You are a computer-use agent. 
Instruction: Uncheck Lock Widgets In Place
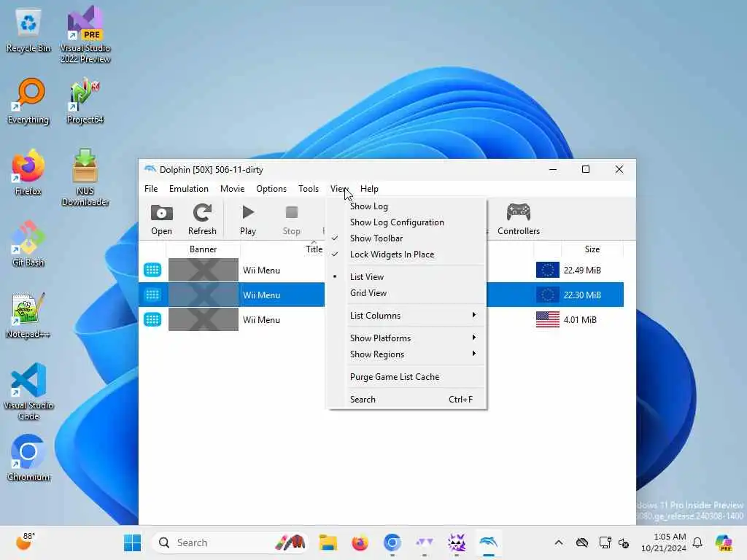[x=407, y=254]
